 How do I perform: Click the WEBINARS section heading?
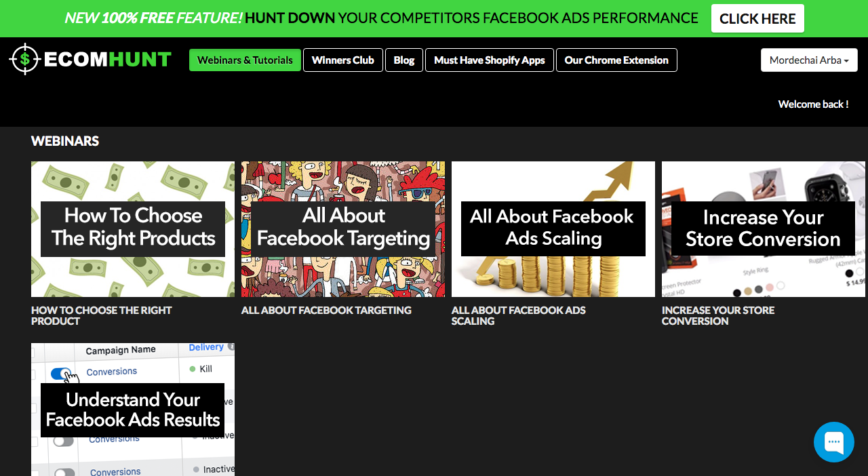coord(65,141)
